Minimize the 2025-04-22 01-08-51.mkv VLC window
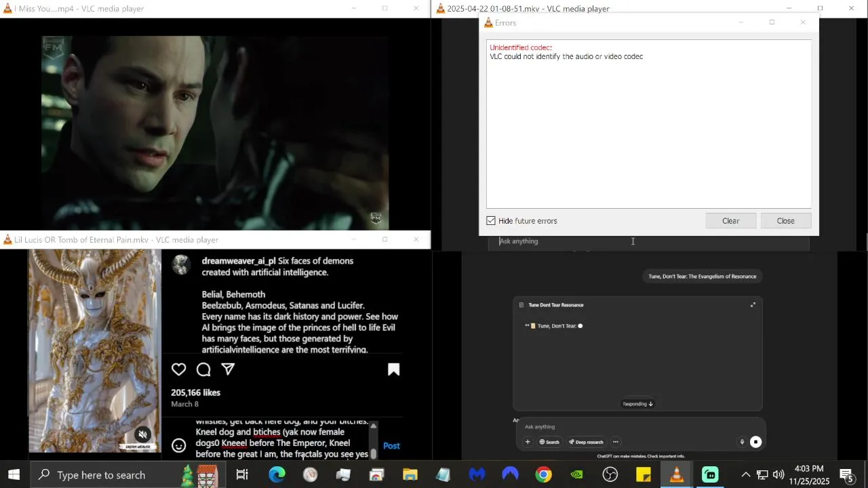 click(789, 8)
